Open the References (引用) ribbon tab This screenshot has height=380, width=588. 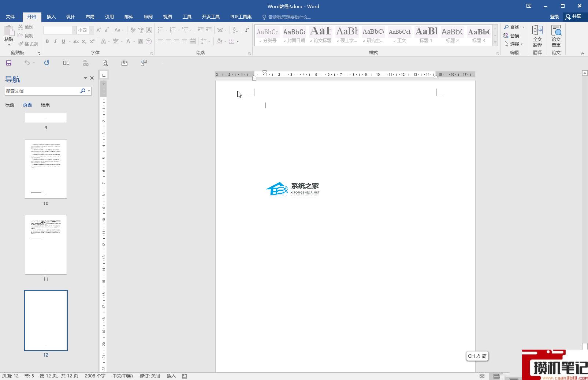click(x=109, y=17)
